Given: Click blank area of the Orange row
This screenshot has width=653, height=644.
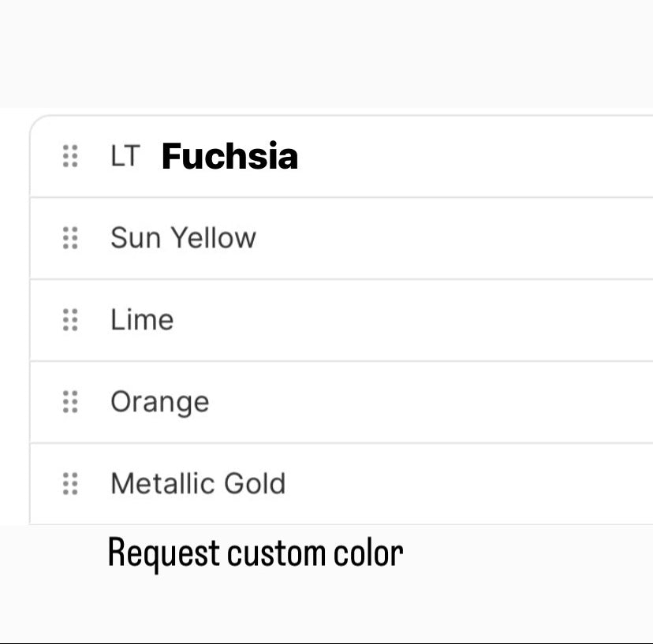Looking at the screenshot, I should 473,402.
